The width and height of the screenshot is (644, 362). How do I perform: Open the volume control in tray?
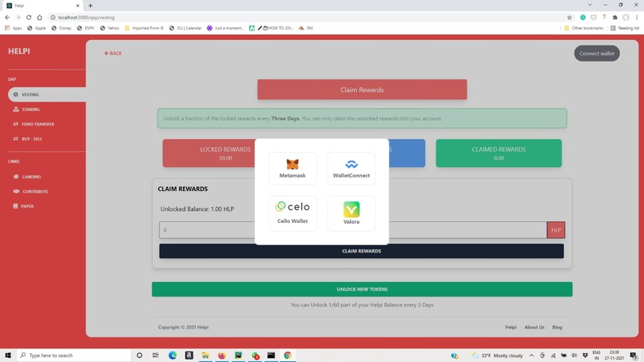tap(574, 356)
